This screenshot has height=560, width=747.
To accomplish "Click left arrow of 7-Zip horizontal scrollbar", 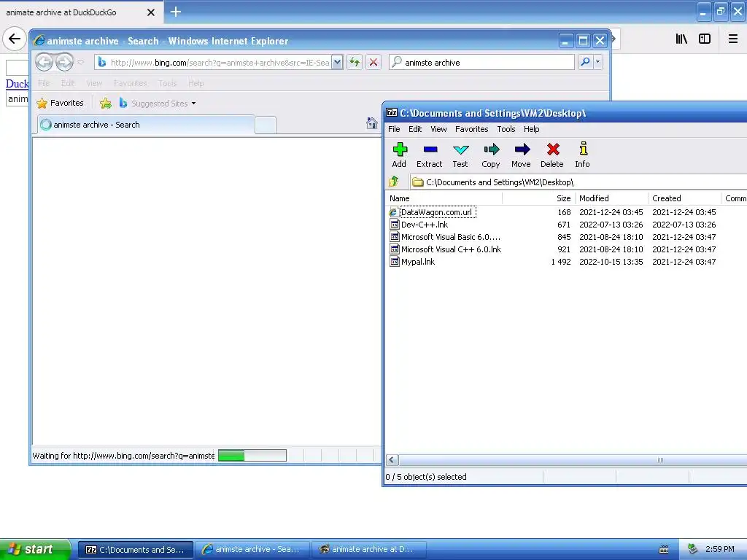I will point(392,460).
